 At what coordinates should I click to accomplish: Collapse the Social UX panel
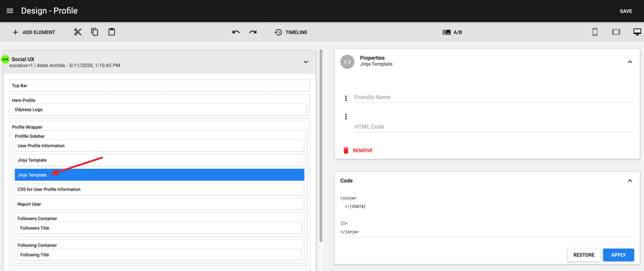pyautogui.click(x=306, y=62)
